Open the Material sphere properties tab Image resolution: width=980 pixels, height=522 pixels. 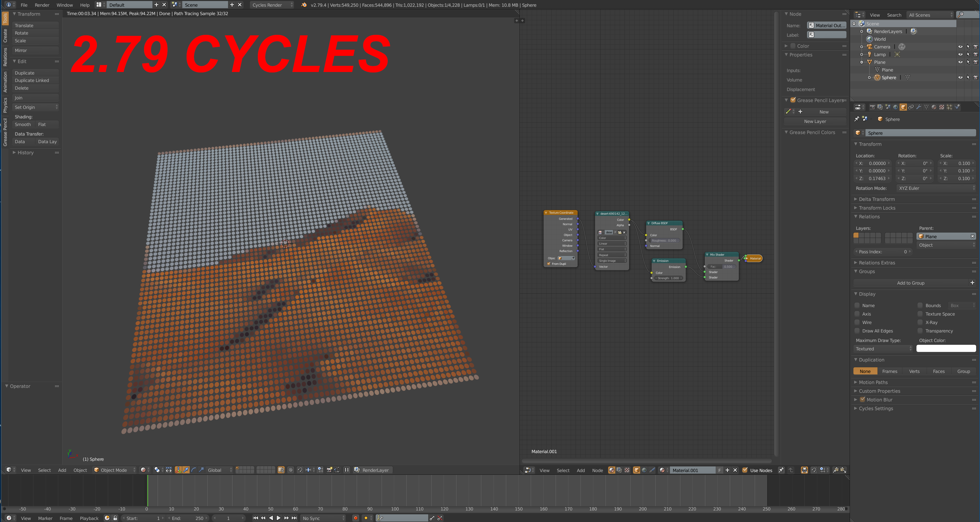click(934, 107)
